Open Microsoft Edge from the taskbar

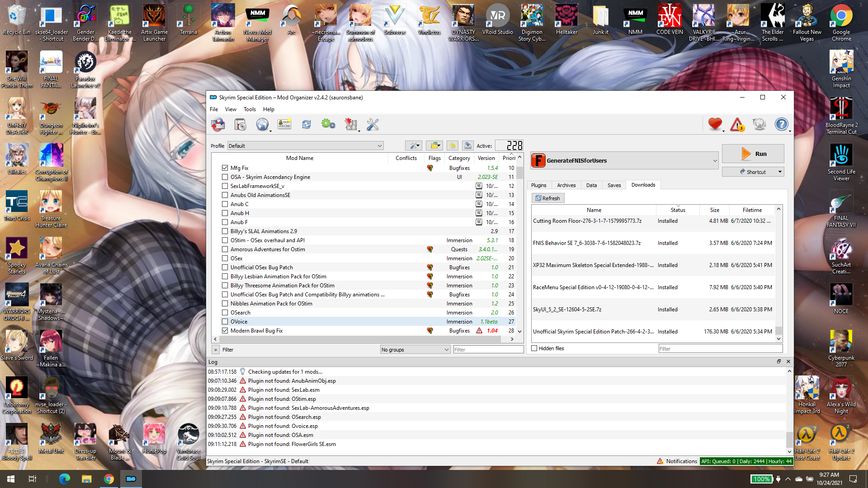point(65,479)
